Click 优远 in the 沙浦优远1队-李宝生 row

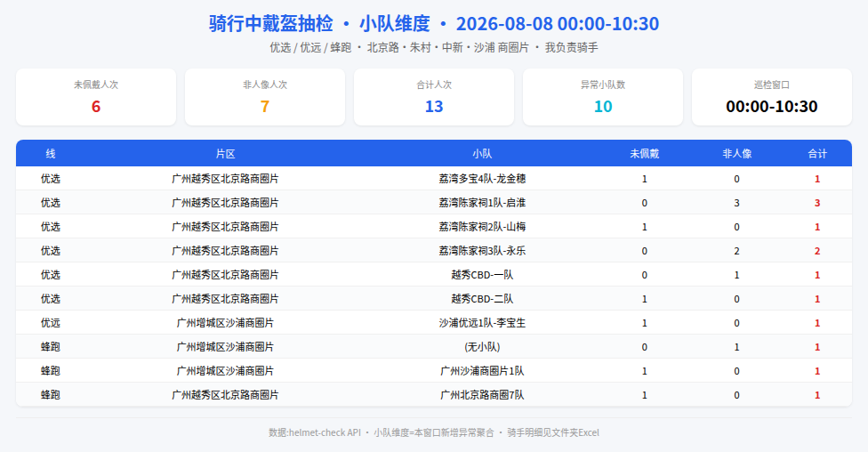[51, 323]
